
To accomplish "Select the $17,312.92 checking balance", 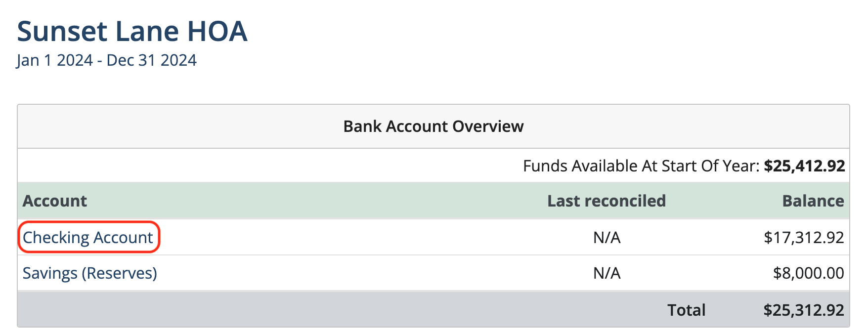I will pos(804,238).
